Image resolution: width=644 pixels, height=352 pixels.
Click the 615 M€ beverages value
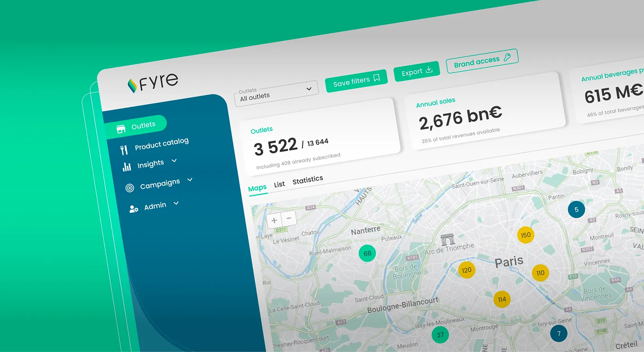click(x=614, y=93)
